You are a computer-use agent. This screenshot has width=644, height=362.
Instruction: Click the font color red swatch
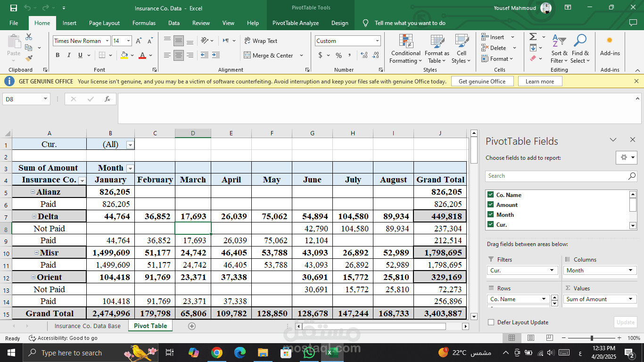click(142, 55)
